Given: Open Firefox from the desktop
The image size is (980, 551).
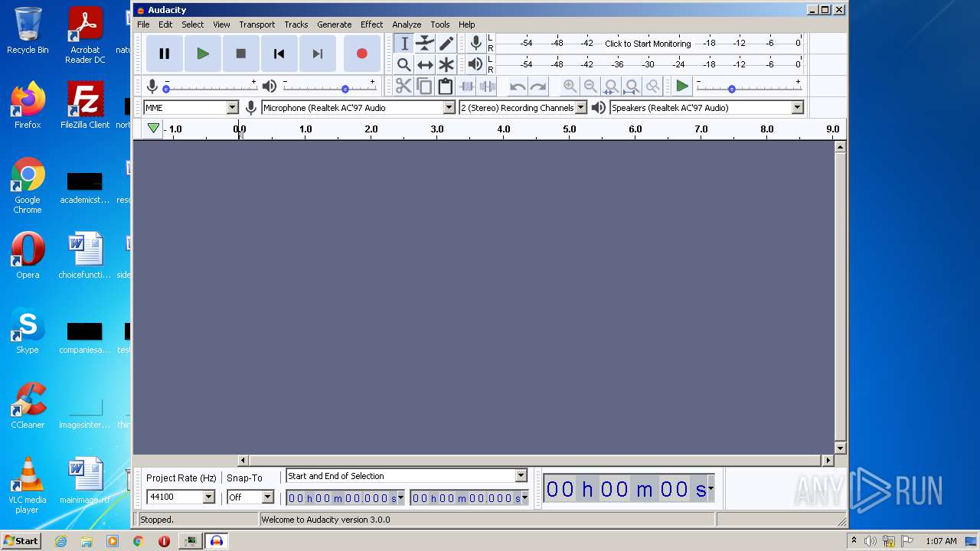Looking at the screenshot, I should pos(28,106).
